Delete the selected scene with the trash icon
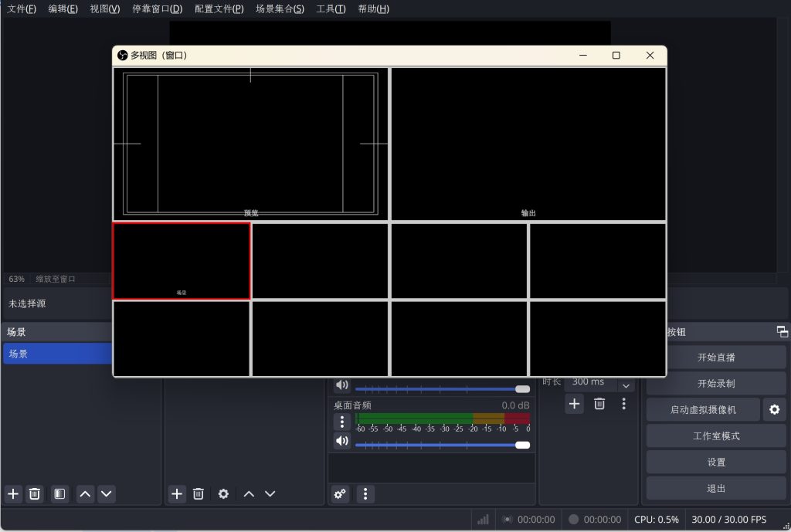The height and width of the screenshot is (532, 791). (34, 493)
